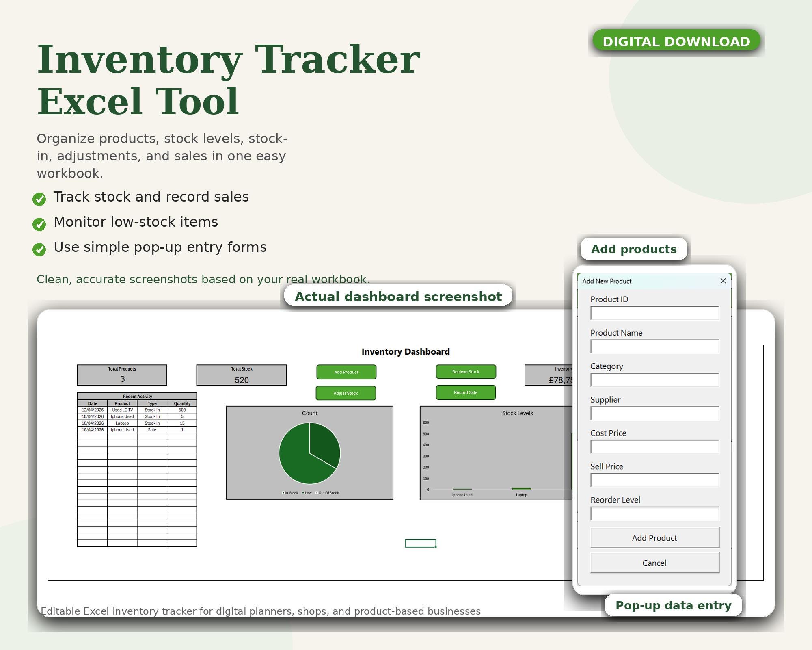The image size is (812, 650).
Task: Focus the Category input field
Action: 654,380
